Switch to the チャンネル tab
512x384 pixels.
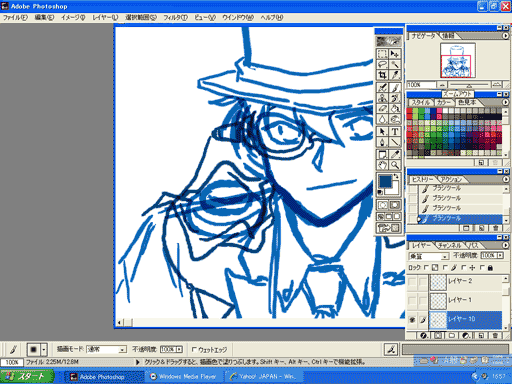tap(449, 245)
